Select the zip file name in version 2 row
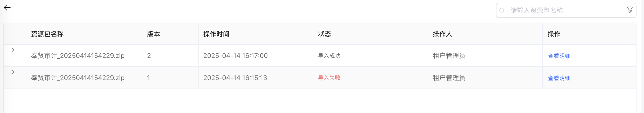The width and height of the screenshot is (644, 113). (x=78, y=56)
